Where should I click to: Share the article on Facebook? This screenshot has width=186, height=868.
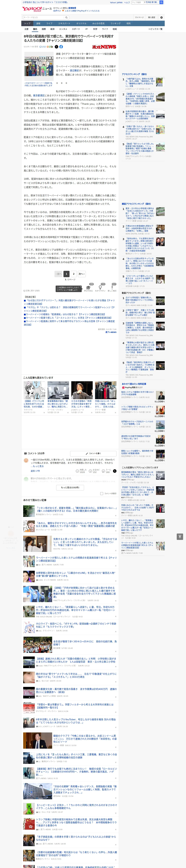coord(61,47)
